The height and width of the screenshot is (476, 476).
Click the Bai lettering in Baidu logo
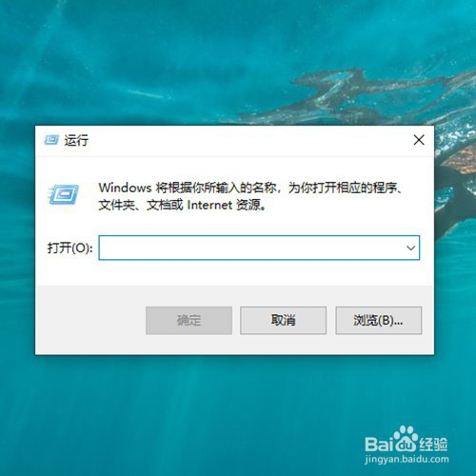pyautogui.click(x=378, y=444)
